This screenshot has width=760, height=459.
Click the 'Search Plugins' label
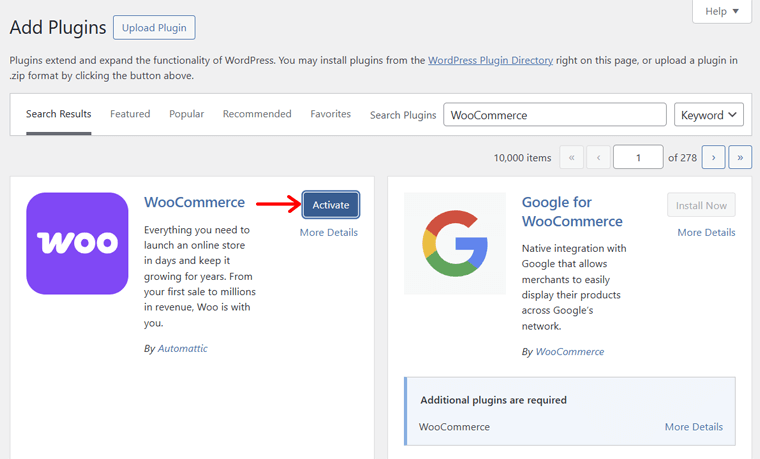click(x=403, y=115)
